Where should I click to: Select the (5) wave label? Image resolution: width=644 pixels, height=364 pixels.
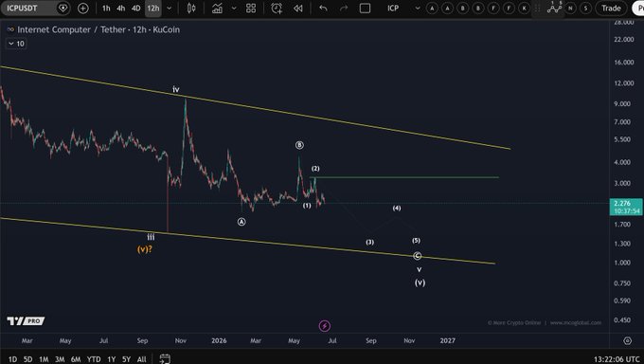pyautogui.click(x=416, y=240)
